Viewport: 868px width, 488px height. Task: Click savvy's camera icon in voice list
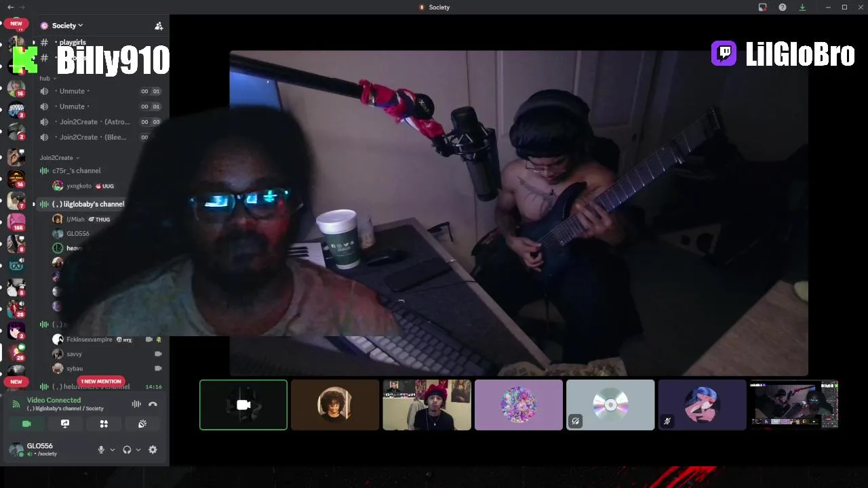coord(158,354)
